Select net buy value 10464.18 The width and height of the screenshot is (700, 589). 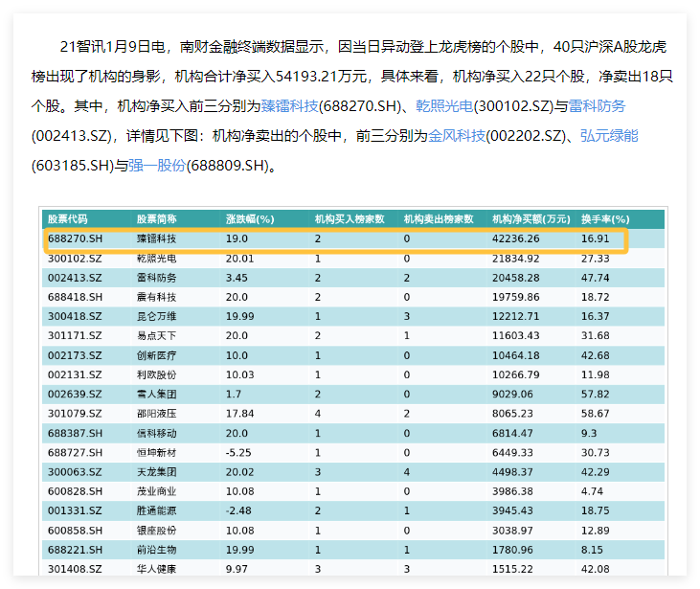point(515,355)
